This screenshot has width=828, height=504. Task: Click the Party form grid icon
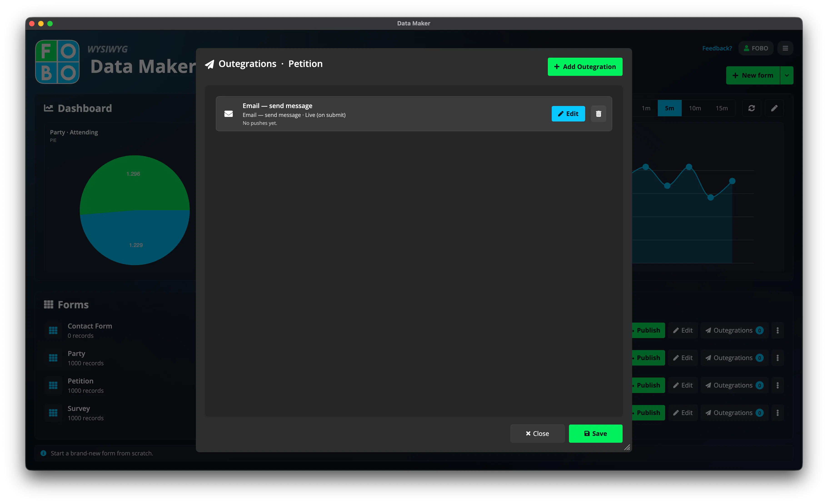(53, 358)
